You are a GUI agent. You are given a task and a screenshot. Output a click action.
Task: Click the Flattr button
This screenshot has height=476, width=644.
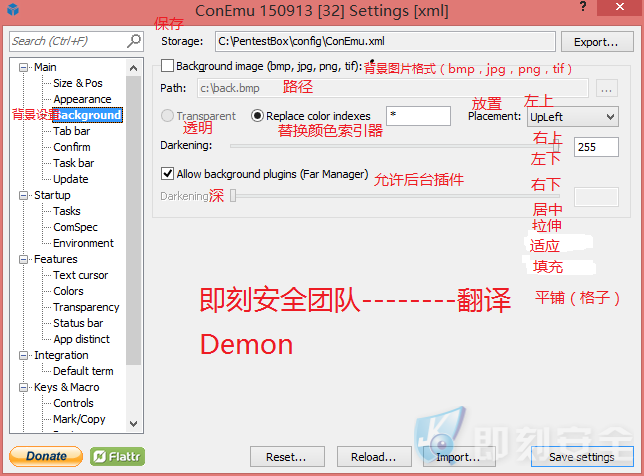point(117,456)
